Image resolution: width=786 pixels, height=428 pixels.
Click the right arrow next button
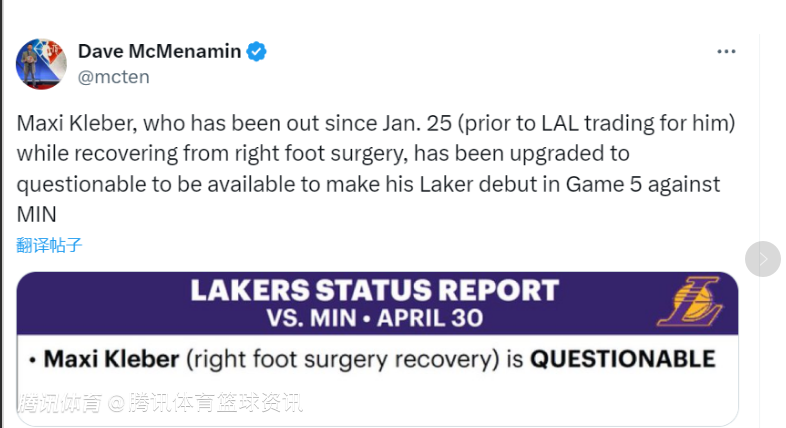tap(763, 259)
